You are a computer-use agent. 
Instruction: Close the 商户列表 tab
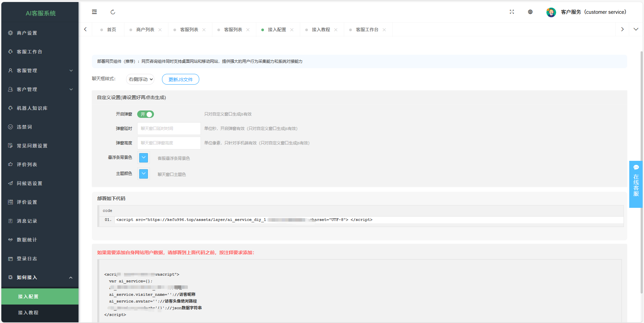160,30
